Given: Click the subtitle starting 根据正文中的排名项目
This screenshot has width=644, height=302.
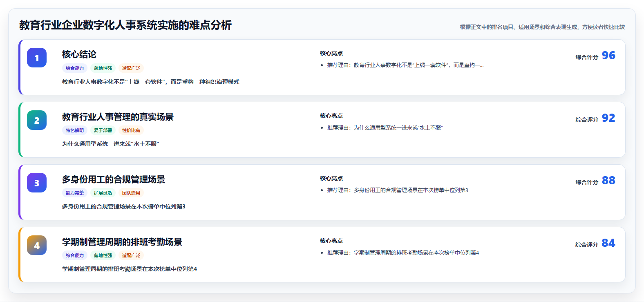Looking at the screenshot, I should [x=542, y=27].
